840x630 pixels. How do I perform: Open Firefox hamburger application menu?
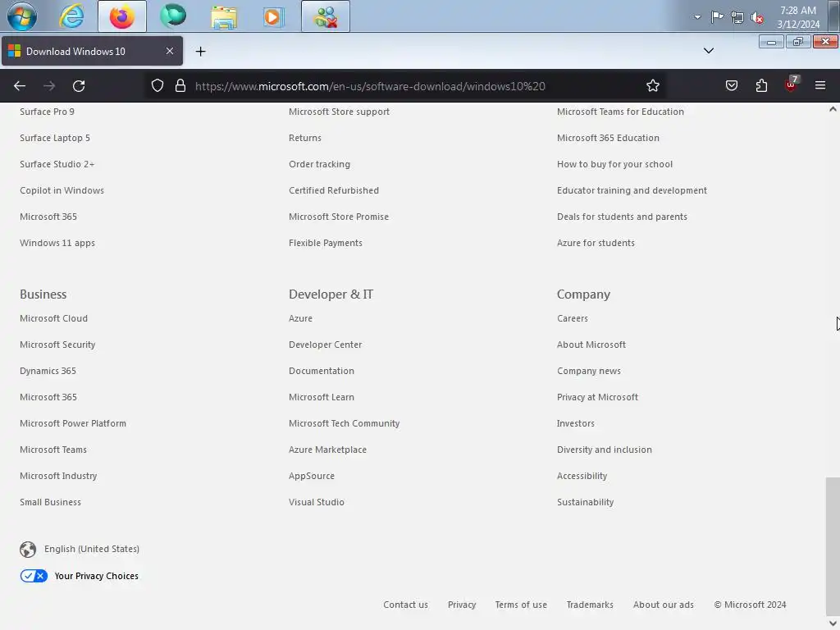point(819,85)
